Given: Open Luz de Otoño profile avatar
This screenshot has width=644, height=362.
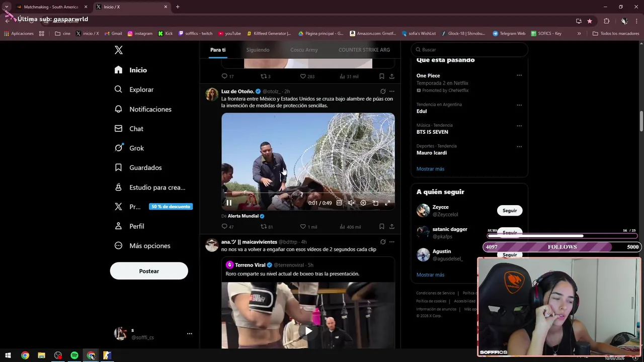Looking at the screenshot, I should pos(212,94).
